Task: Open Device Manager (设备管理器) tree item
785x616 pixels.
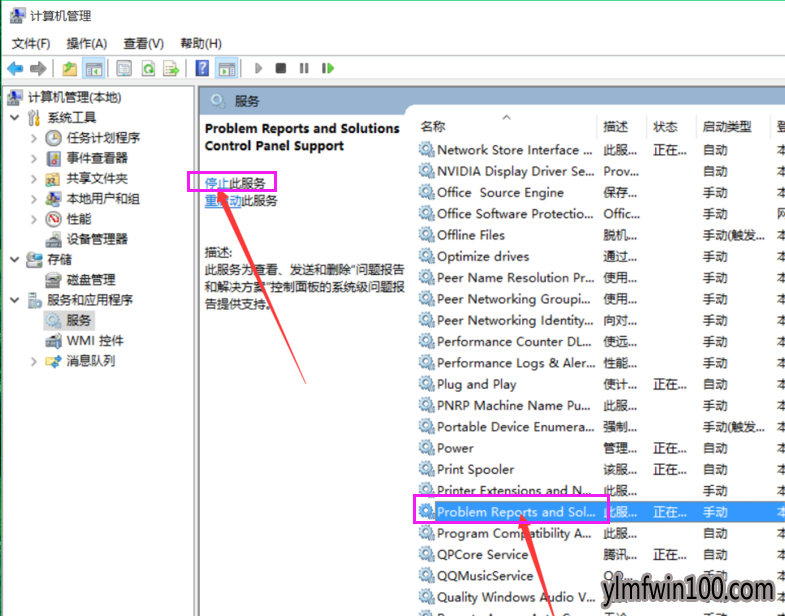Action: click(x=97, y=239)
